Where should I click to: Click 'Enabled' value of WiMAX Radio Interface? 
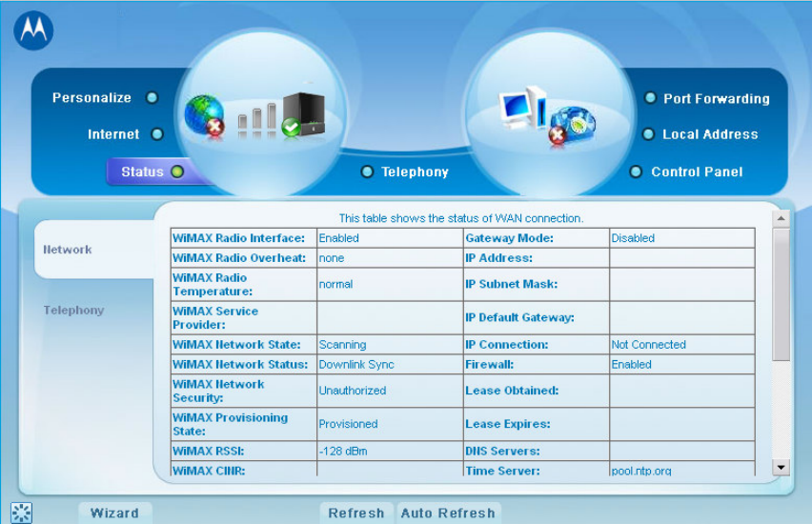pyautogui.click(x=338, y=238)
